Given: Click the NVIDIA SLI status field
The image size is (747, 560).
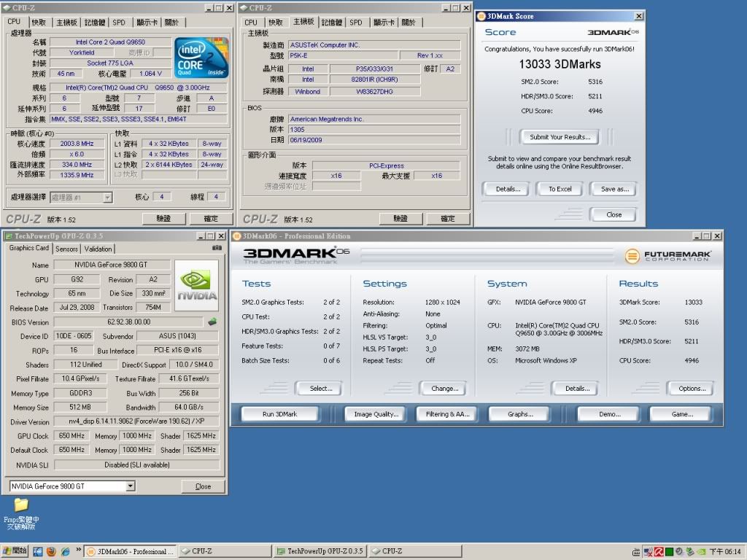Looking at the screenshot, I should click(x=136, y=464).
